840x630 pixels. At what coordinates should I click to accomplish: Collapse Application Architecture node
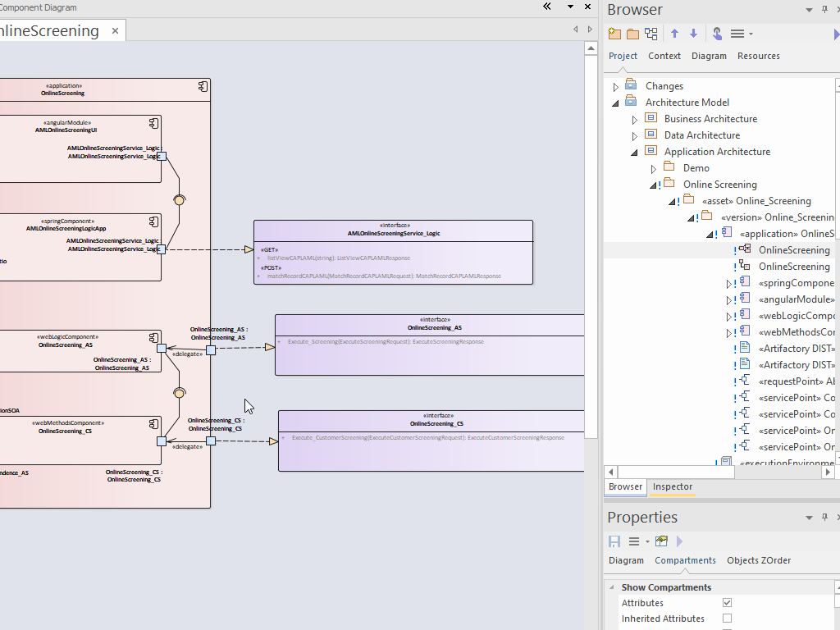coord(634,152)
